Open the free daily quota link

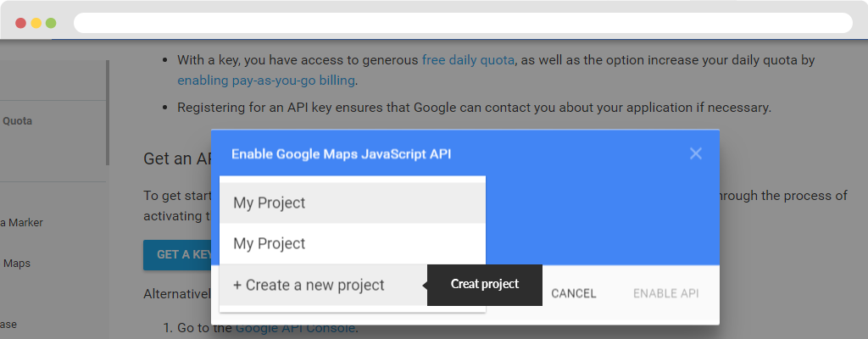pos(468,60)
